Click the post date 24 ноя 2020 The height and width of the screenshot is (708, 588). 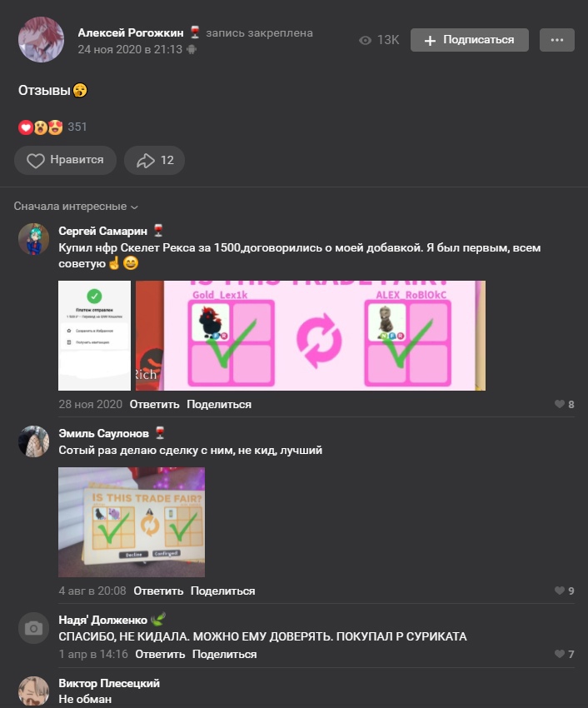pos(130,49)
